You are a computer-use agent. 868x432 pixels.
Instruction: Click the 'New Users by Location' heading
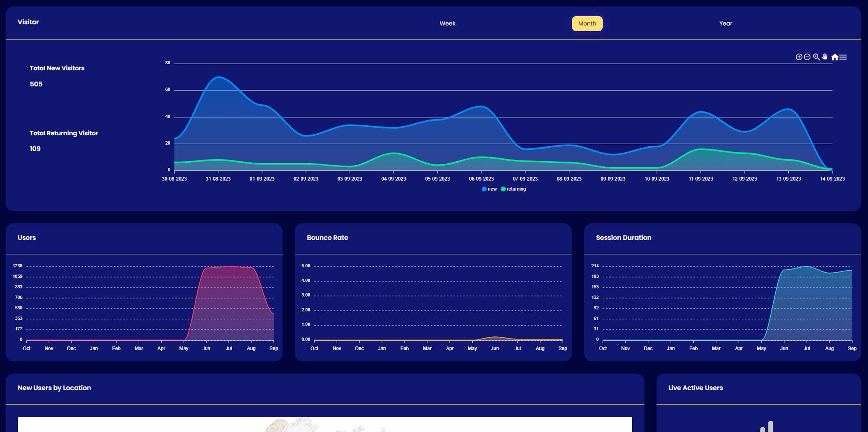[54, 388]
